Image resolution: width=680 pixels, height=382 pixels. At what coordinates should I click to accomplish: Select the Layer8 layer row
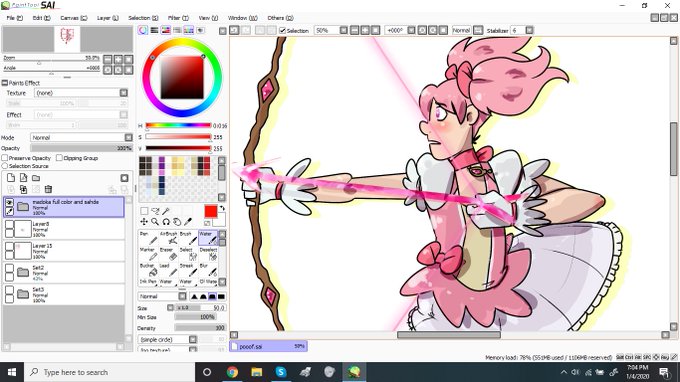(64, 229)
